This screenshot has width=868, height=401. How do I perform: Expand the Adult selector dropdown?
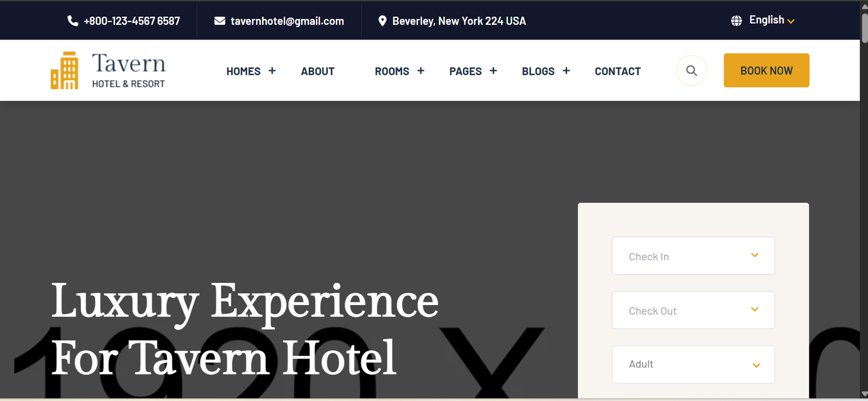(x=693, y=364)
